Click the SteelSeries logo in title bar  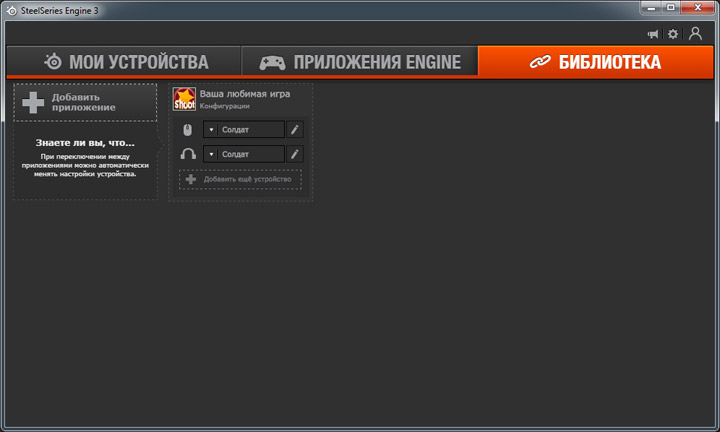11,11
